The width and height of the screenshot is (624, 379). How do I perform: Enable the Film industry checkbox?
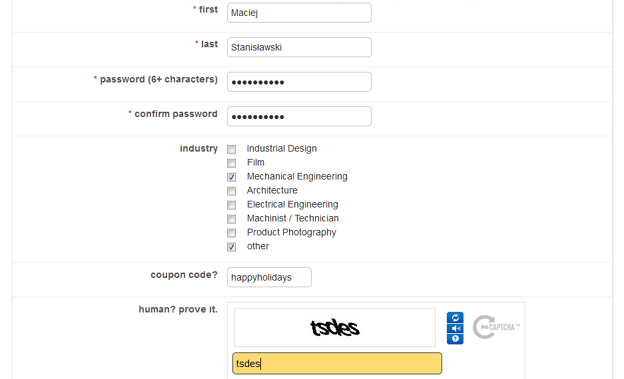coord(231,163)
